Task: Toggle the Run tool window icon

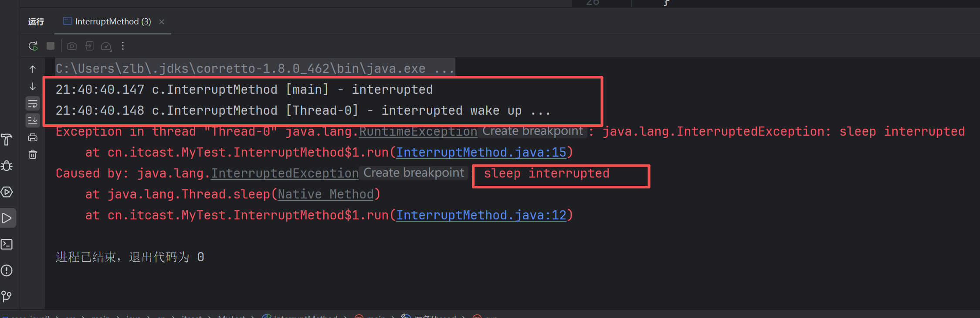Action: pyautogui.click(x=7, y=218)
